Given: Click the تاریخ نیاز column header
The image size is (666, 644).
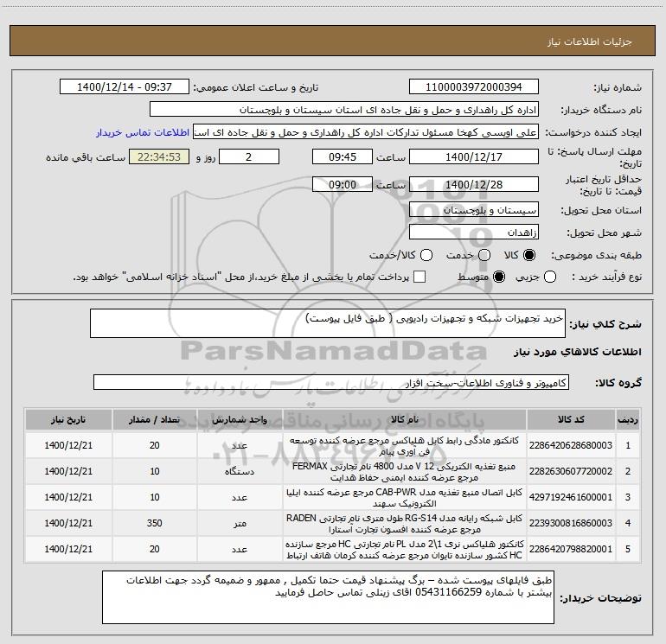Looking at the screenshot, I should (x=68, y=419).
